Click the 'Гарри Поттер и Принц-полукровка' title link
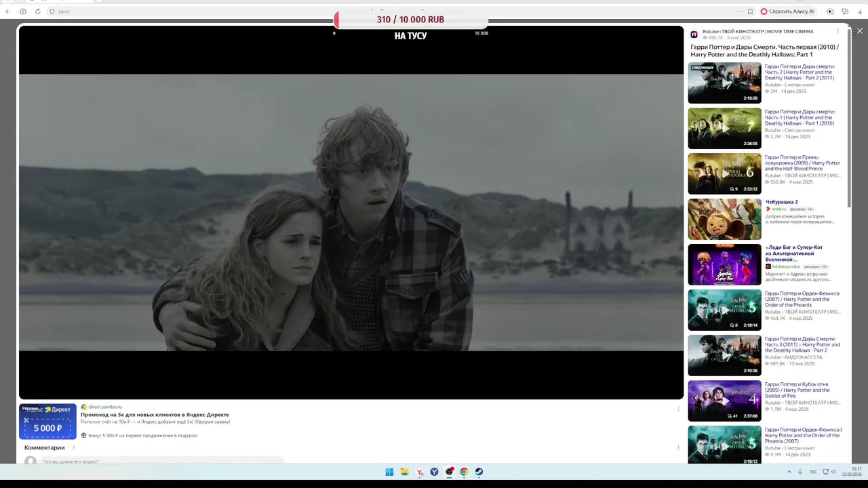The width and height of the screenshot is (868, 488). click(x=802, y=163)
